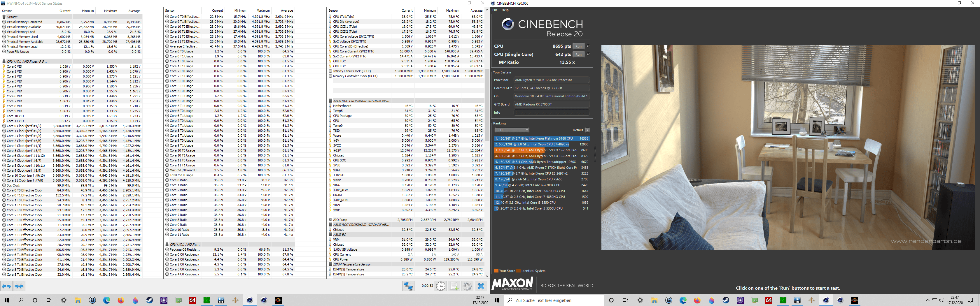Open Steam in the taskbar under Cinebench
The width and height of the screenshot is (980, 306).
coord(726,300)
